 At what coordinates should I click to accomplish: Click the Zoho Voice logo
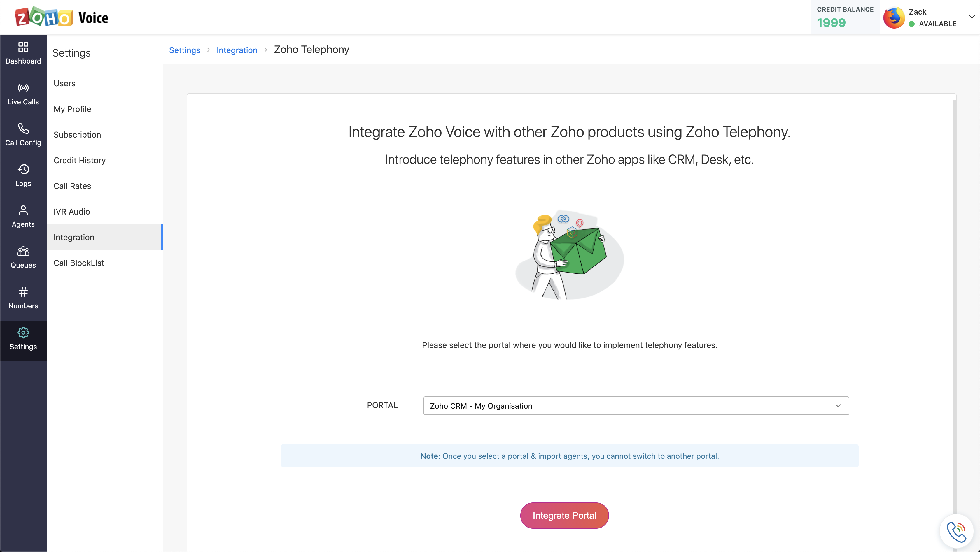[x=62, y=17]
